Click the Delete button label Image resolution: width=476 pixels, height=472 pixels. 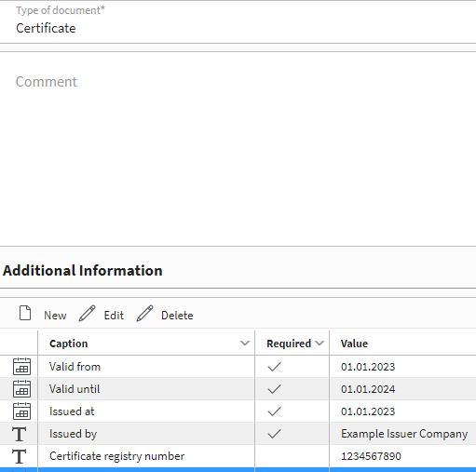177,316
